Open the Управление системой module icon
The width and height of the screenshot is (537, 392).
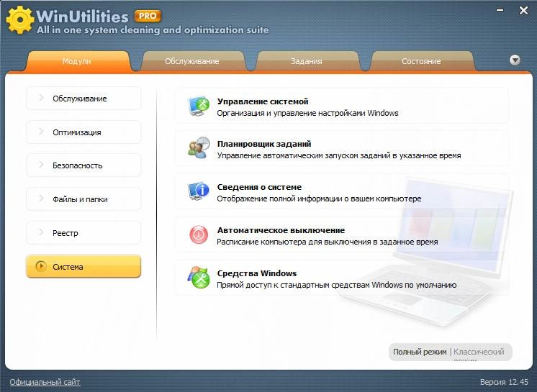[199, 106]
